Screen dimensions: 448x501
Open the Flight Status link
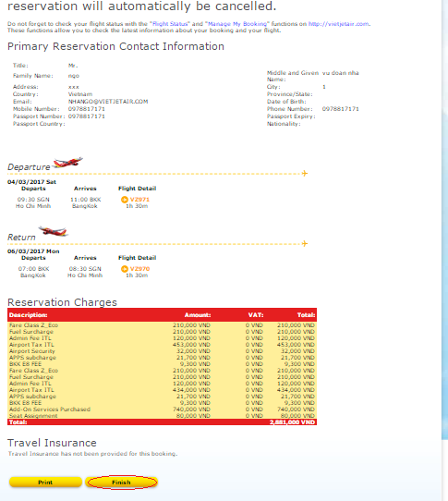coord(170,24)
